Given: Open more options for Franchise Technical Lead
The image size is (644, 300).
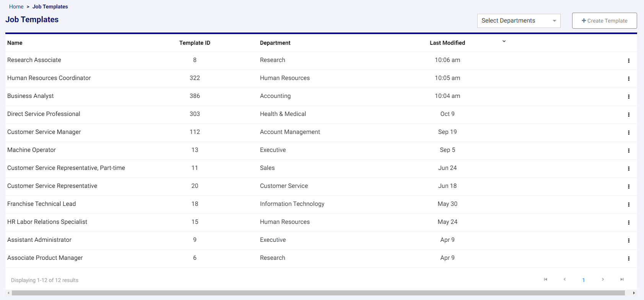Looking at the screenshot, I should [629, 204].
